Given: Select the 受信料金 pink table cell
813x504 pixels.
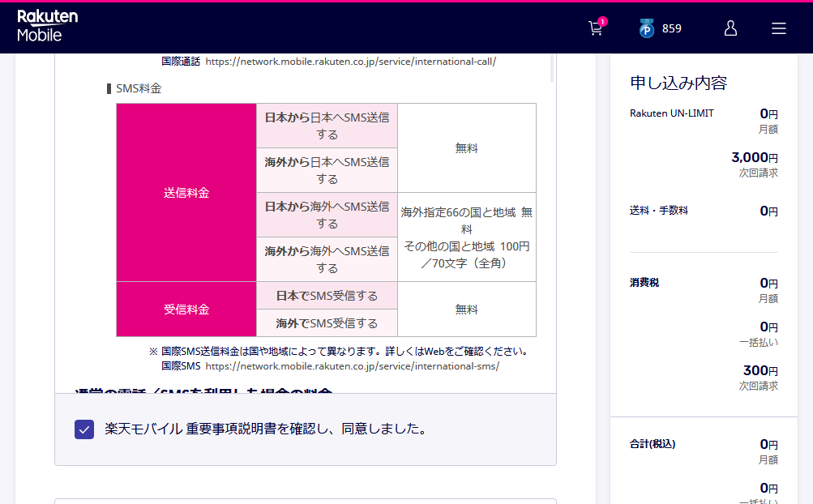Looking at the screenshot, I should (186, 310).
